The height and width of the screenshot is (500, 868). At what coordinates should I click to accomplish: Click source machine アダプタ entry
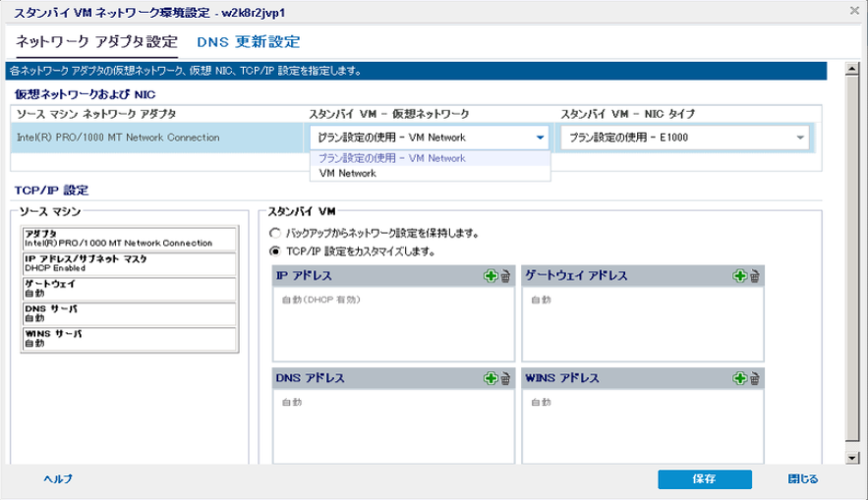pos(130,239)
